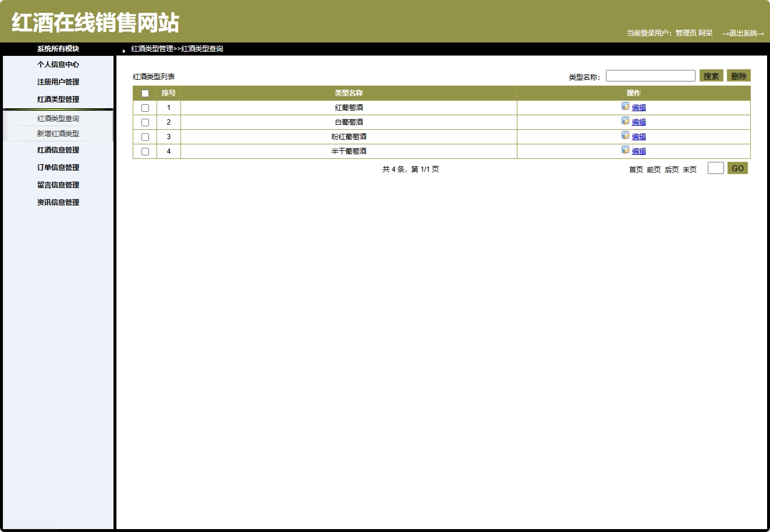Click the 类型名称 search input field

650,75
